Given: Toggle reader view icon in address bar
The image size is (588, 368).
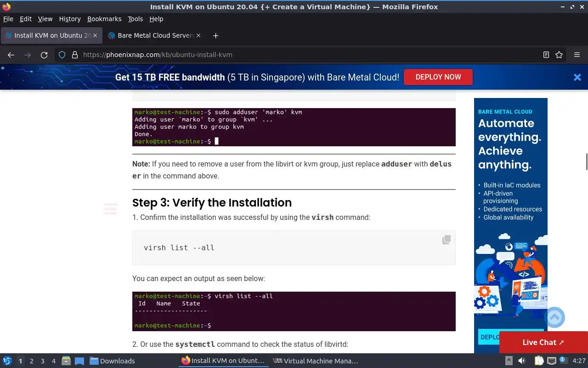Looking at the screenshot, I should coord(546,55).
